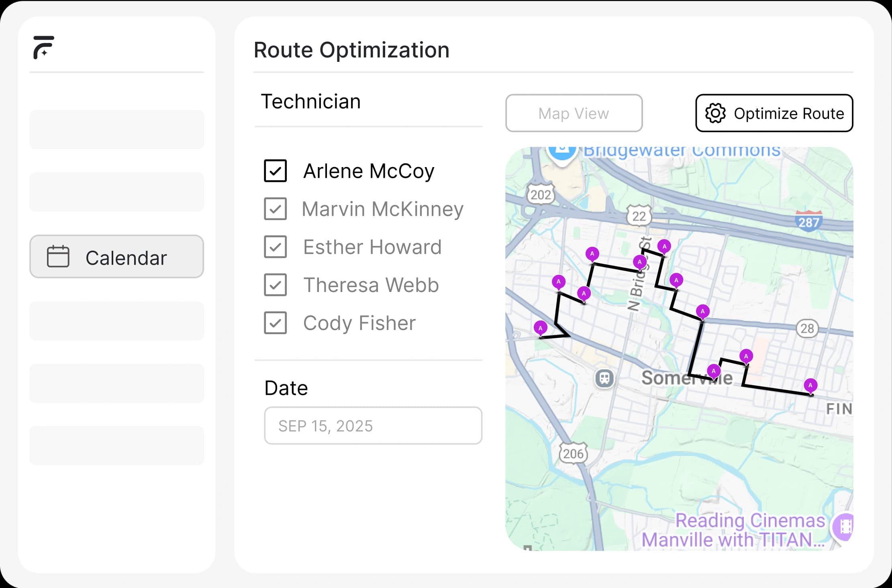Disable the Theresa Webb technician checkbox
892x588 pixels.
click(276, 285)
